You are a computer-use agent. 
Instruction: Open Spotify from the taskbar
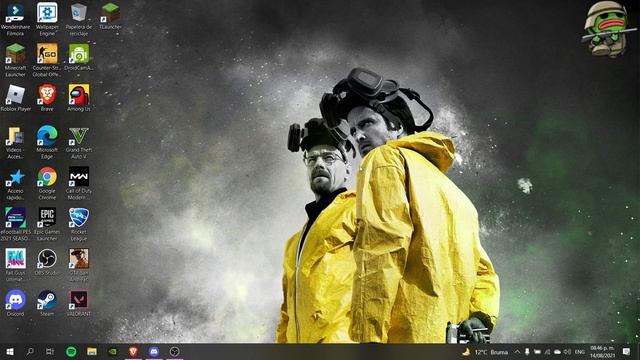coord(71,351)
